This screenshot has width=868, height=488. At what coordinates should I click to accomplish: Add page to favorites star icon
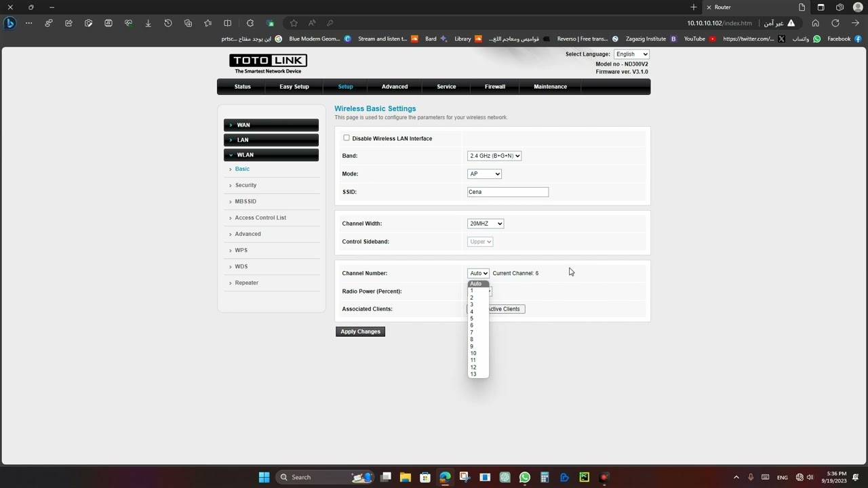point(293,23)
